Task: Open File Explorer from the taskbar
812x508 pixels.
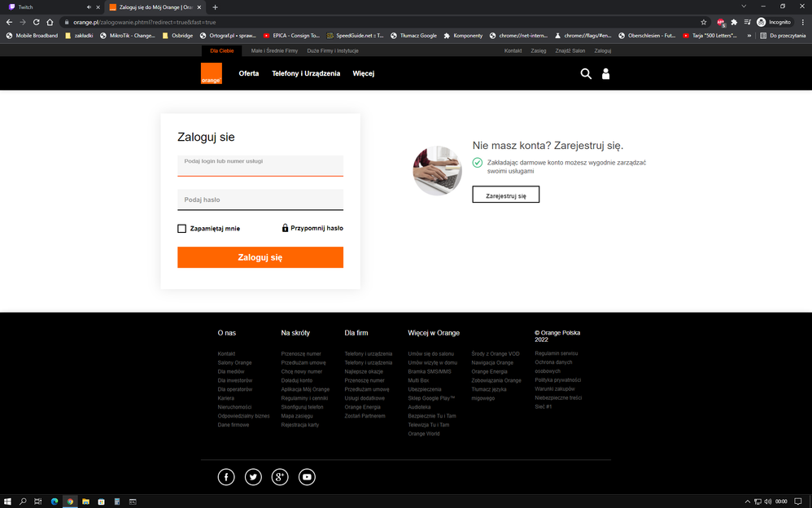Action: [x=85, y=501]
